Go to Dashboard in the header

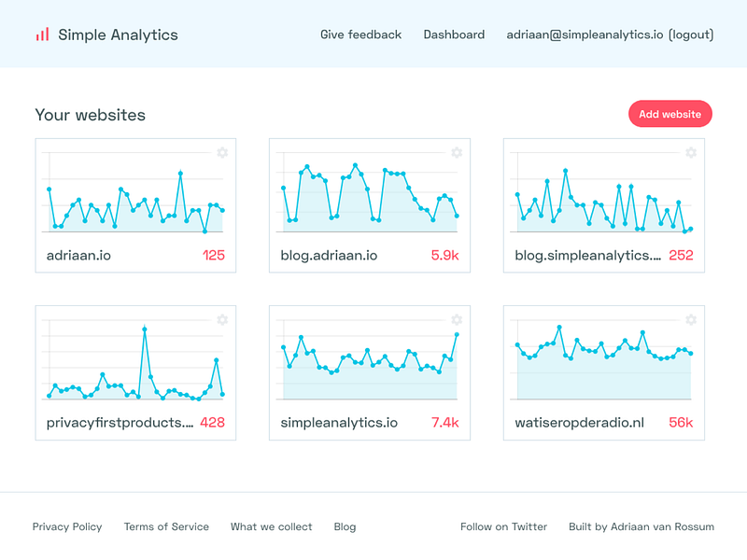tap(454, 35)
